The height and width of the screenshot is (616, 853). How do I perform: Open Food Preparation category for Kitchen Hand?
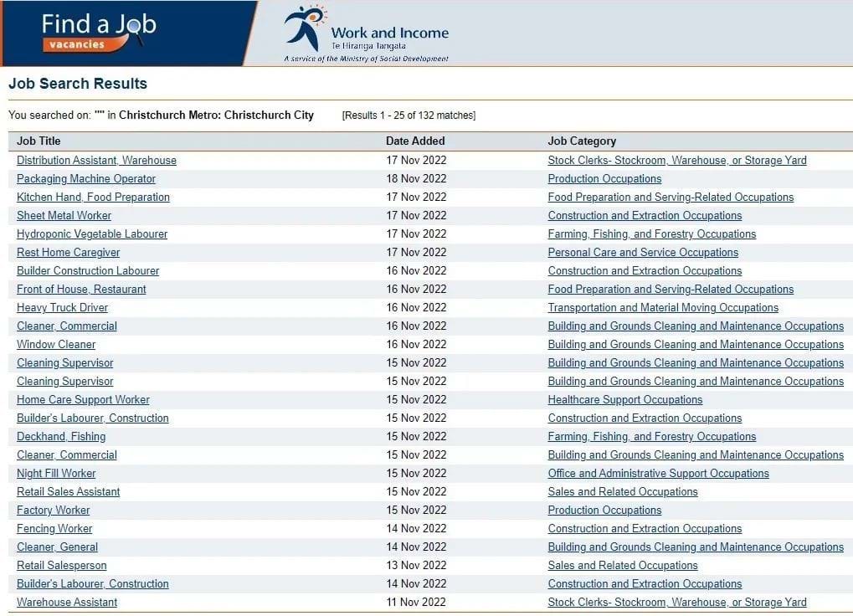[x=671, y=198]
